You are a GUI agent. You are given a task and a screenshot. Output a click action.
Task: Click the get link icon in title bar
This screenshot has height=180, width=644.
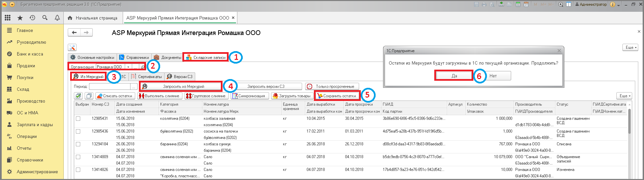click(501, 4)
